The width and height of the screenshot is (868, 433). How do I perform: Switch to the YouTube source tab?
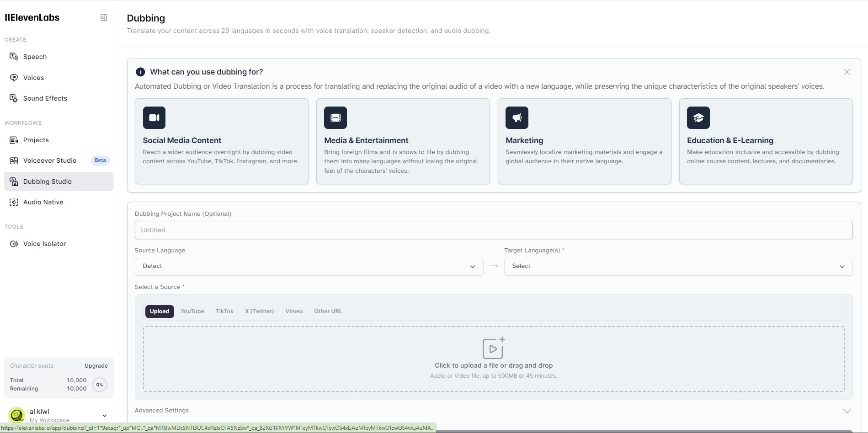192,311
